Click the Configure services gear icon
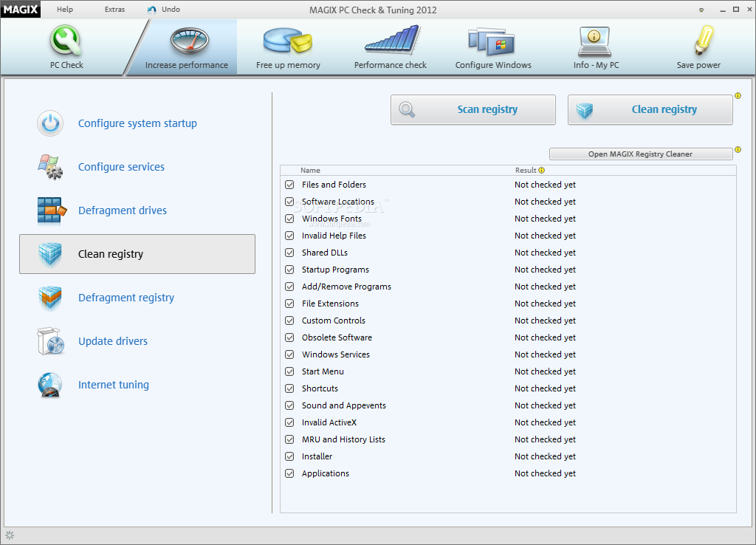This screenshot has width=756, height=545. pyautogui.click(x=50, y=167)
